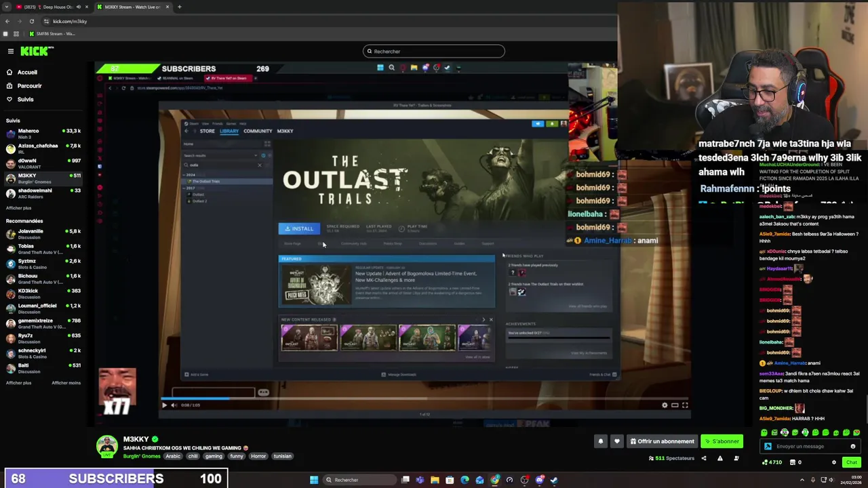Open the Kick sidebar hamburger menu
This screenshot has width=868, height=488.
coord(11,52)
